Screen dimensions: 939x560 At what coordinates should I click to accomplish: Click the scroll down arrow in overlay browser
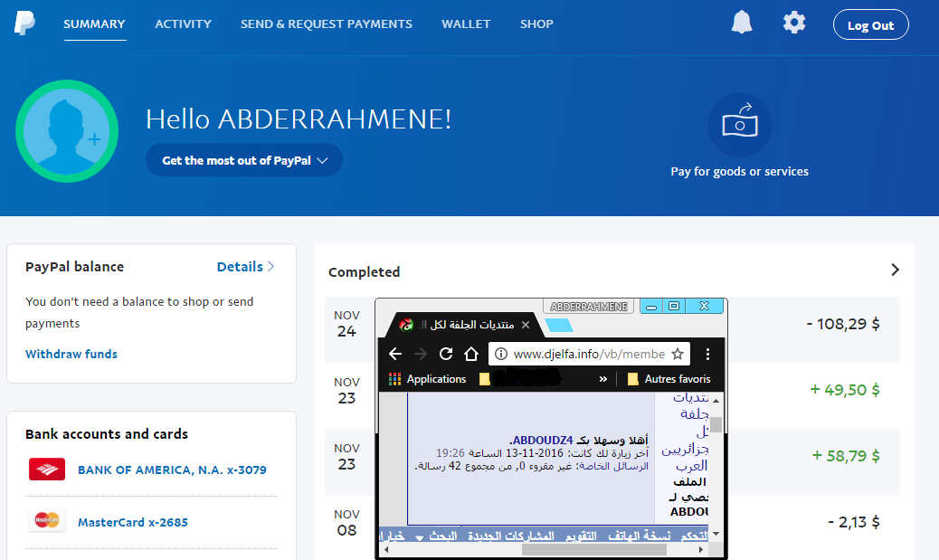(716, 534)
